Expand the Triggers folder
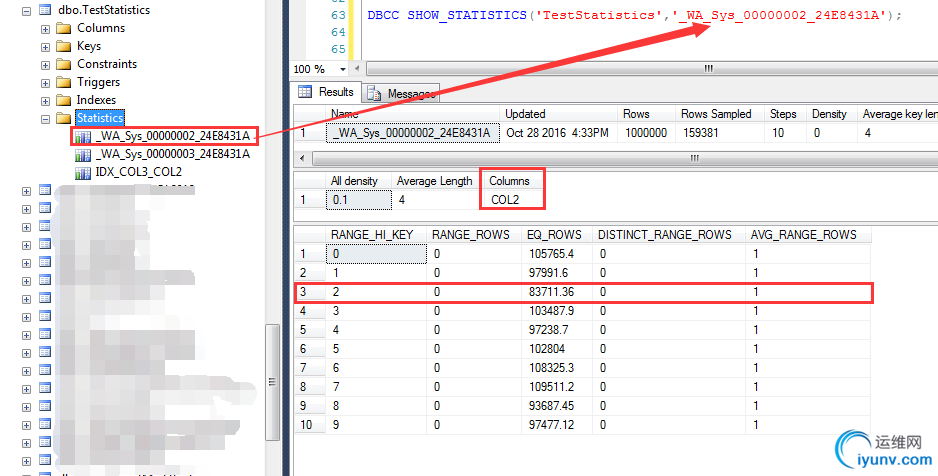This screenshot has width=938, height=476. coord(45,83)
